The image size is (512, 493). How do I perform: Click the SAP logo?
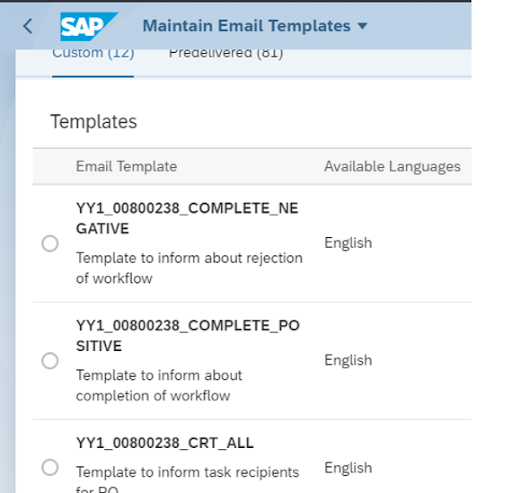(89, 26)
